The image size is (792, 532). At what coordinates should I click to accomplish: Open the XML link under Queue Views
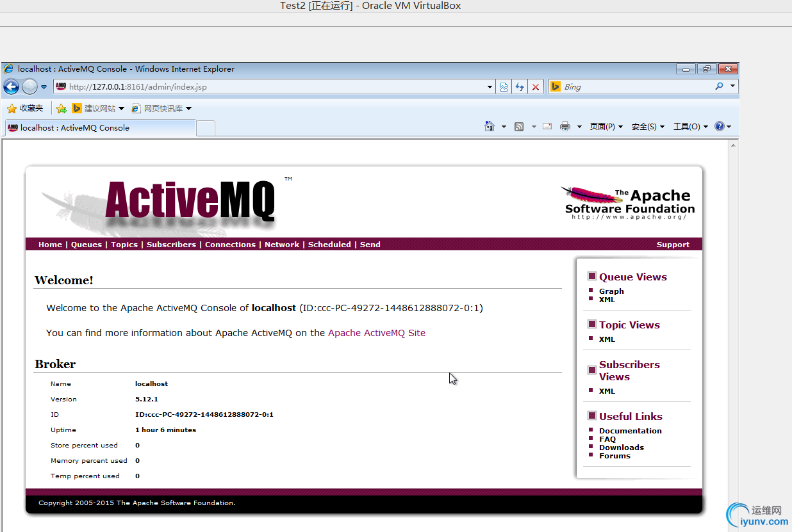coord(607,300)
